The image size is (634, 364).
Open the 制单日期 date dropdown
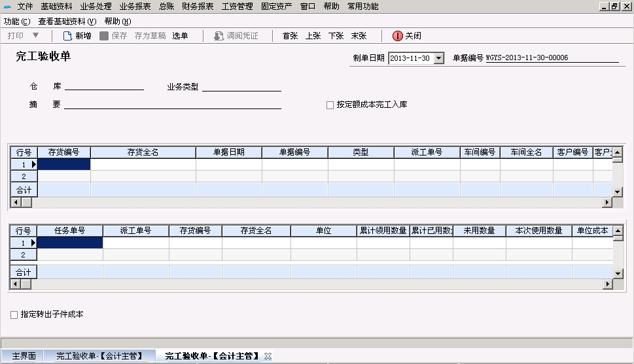(438, 58)
